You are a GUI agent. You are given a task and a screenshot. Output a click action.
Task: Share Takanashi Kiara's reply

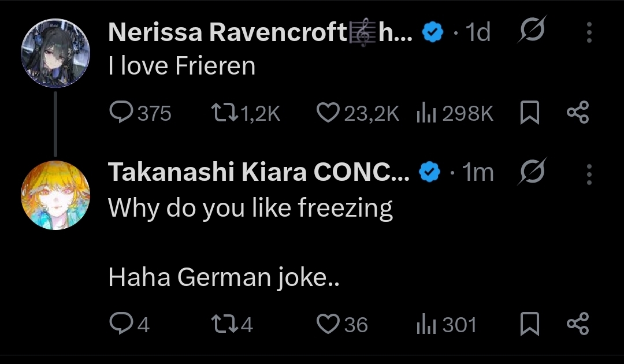[x=577, y=324]
